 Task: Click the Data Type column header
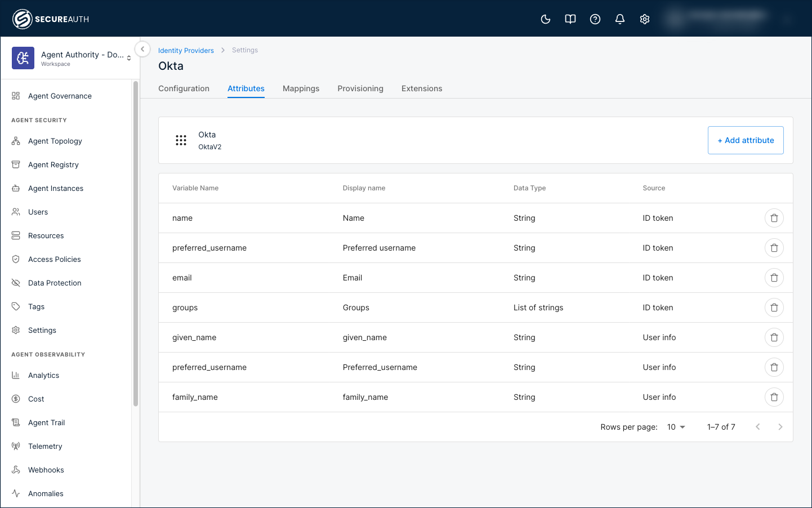[529, 188]
